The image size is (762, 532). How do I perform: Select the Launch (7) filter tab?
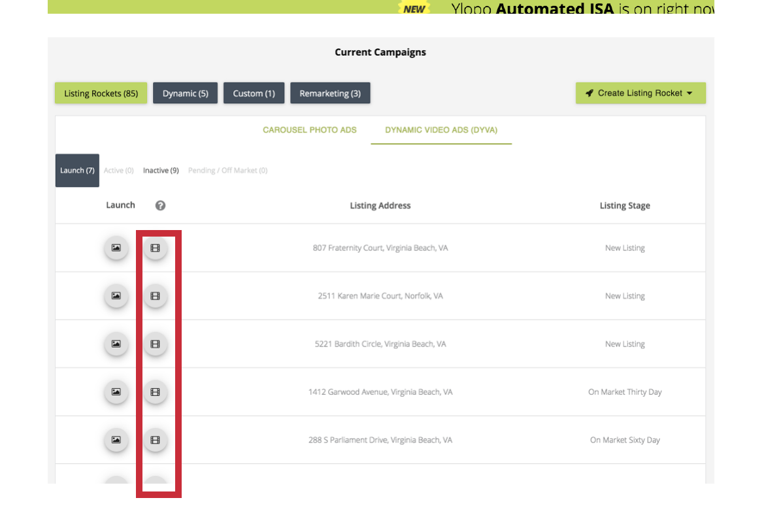point(77,171)
